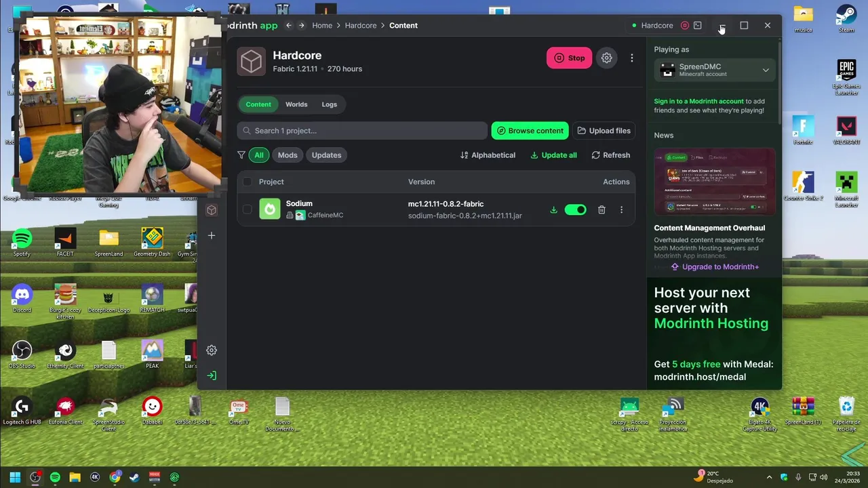Viewport: 868px width, 488px height.
Task: Select the Mods filter chip
Action: pyautogui.click(x=288, y=155)
